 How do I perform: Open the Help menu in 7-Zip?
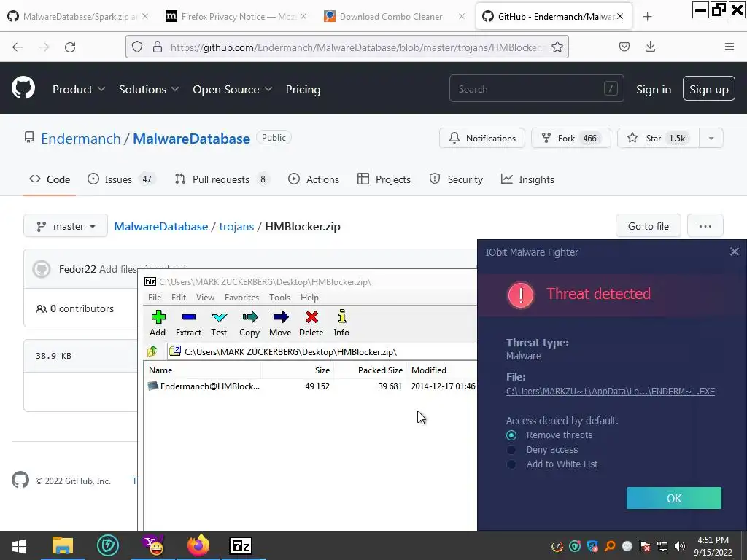309,297
